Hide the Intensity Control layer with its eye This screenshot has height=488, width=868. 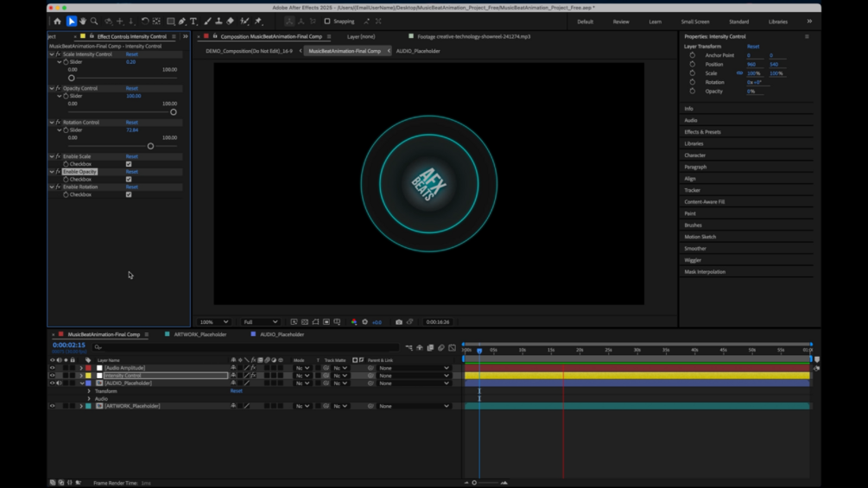(x=52, y=376)
